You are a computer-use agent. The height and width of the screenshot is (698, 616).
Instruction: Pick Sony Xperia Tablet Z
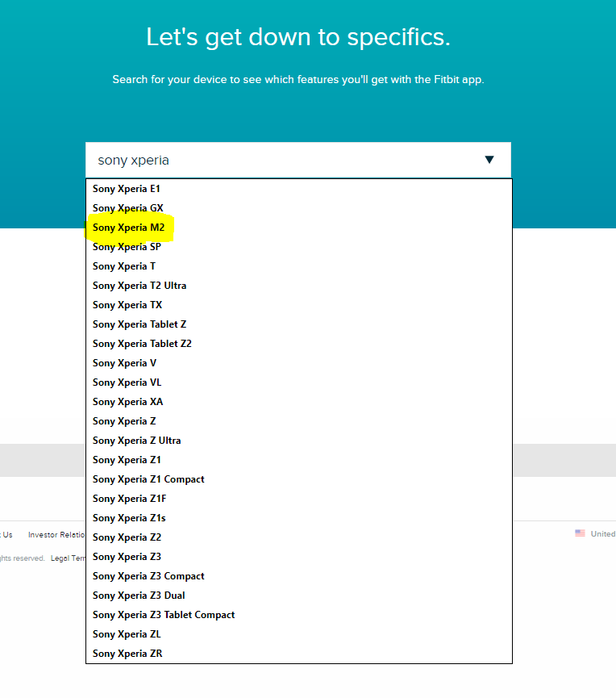click(x=299, y=324)
